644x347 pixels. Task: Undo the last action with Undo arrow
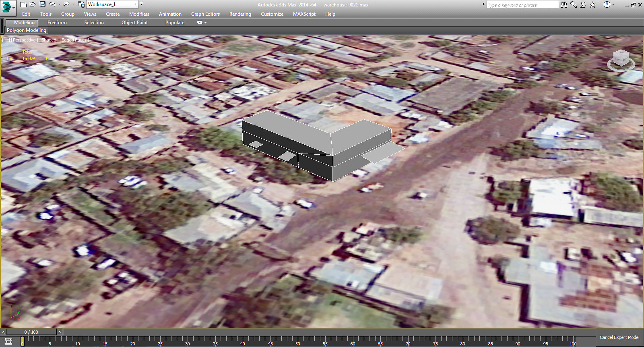(52, 4)
